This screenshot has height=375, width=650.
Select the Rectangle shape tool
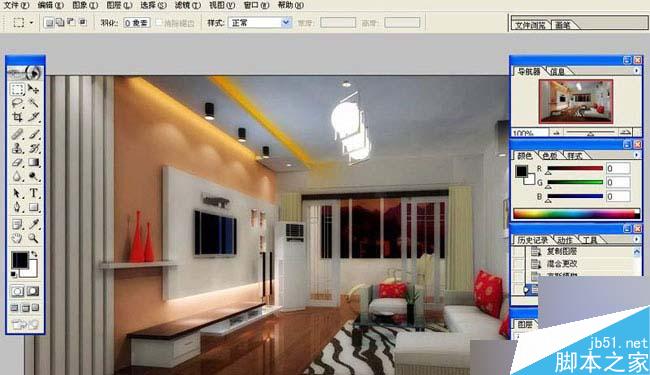coord(33,207)
